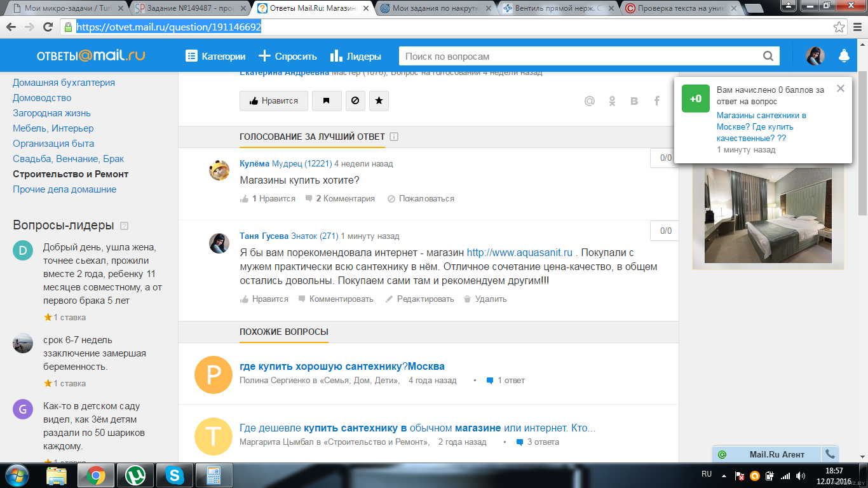The image size is (868, 488).
Task: Share via Odnoklassniki icon
Action: 612,101
